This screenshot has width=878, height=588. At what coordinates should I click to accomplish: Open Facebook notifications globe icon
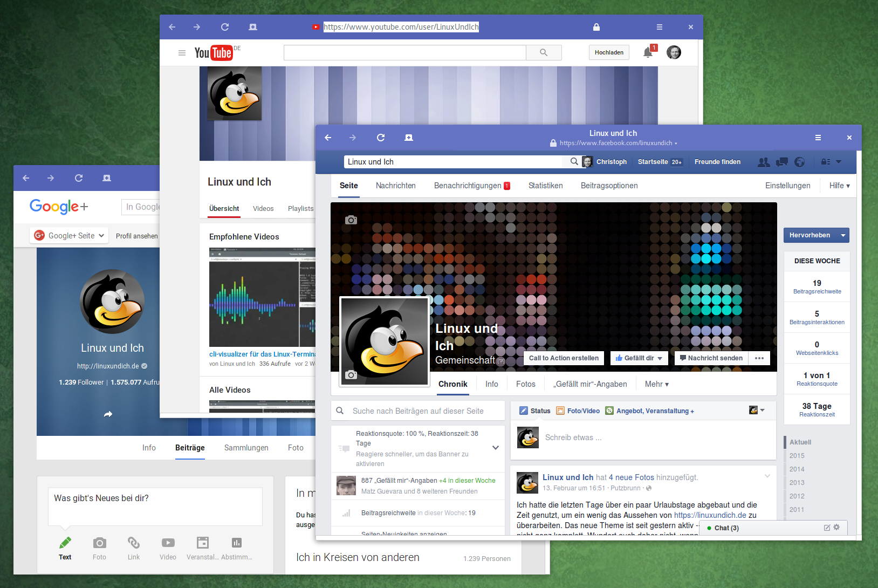[x=800, y=162]
